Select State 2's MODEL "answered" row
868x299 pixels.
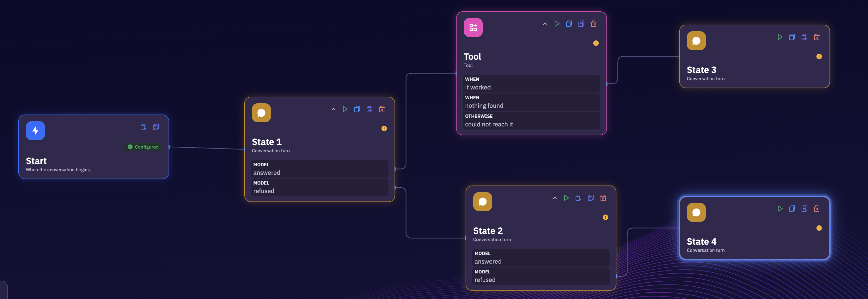pos(541,258)
